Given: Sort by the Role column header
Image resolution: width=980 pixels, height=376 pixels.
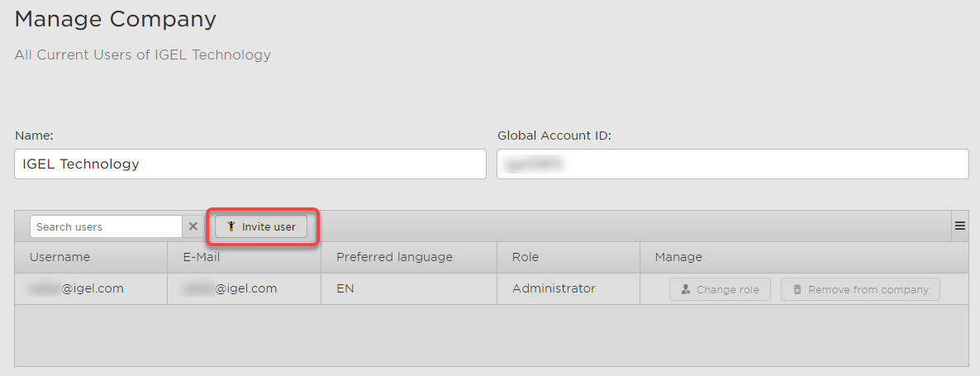Looking at the screenshot, I should point(526,257).
